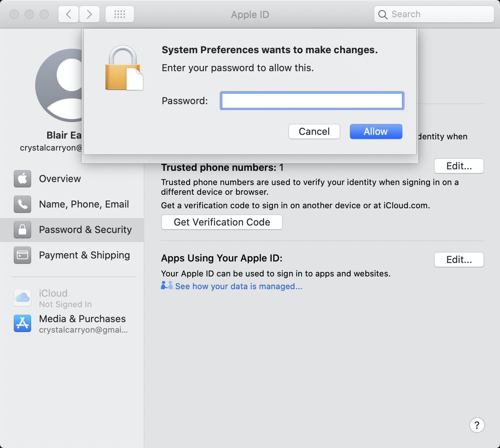Click the back navigation arrow
The image size is (500, 448).
[x=68, y=14]
